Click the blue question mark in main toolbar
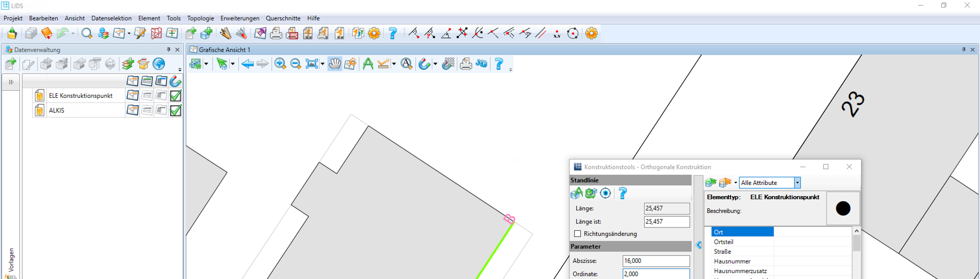Viewport: 980px width, 279px height. coord(392,34)
